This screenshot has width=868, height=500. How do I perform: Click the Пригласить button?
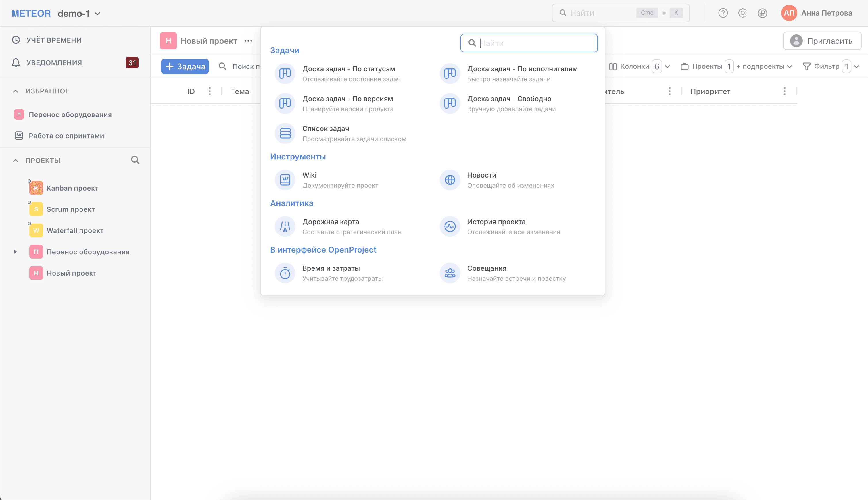pos(822,41)
